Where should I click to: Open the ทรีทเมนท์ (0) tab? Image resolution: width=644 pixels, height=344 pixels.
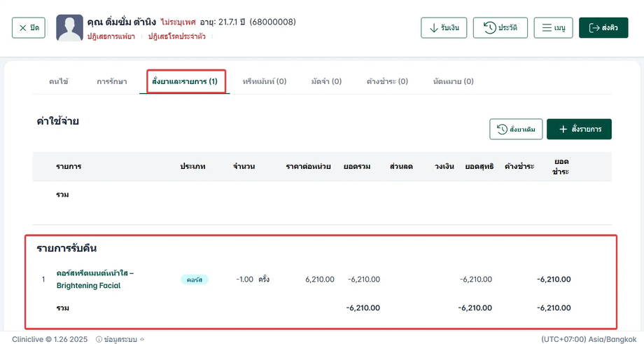pyautogui.click(x=264, y=81)
